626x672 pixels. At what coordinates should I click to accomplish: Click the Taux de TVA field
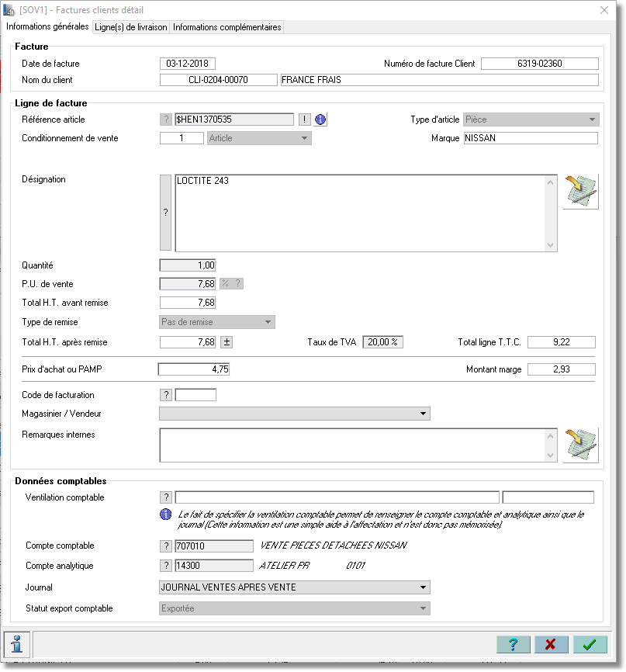383,342
